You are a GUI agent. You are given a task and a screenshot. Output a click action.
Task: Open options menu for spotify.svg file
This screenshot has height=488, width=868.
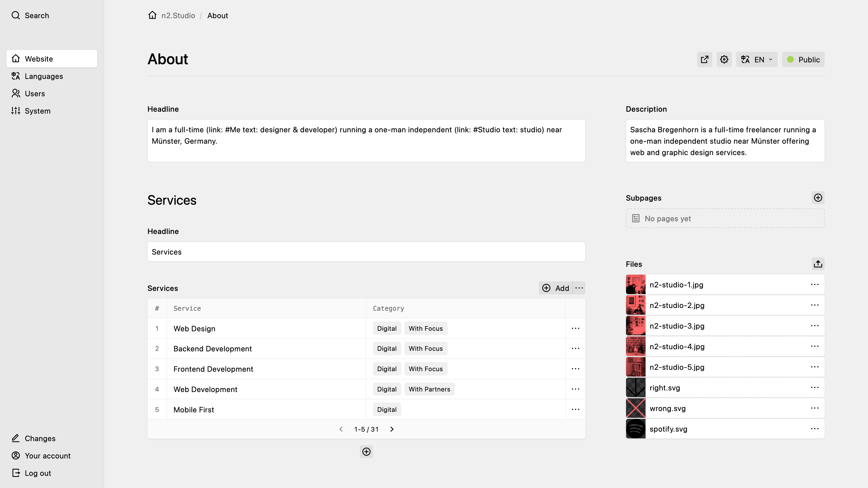coord(814,429)
